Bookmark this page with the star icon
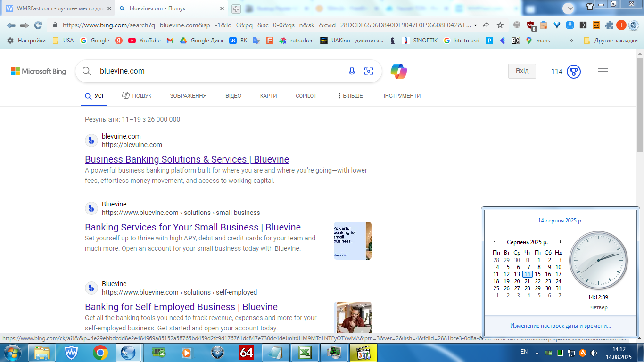 pos(500,25)
